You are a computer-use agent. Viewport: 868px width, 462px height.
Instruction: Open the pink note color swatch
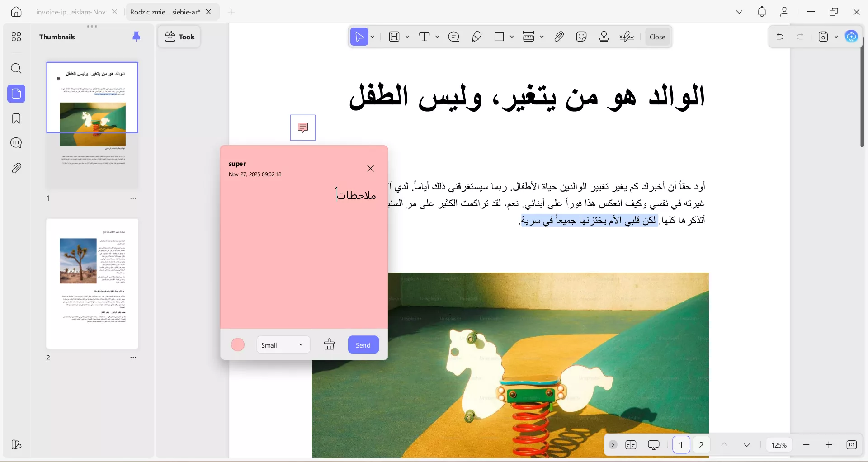tap(238, 345)
